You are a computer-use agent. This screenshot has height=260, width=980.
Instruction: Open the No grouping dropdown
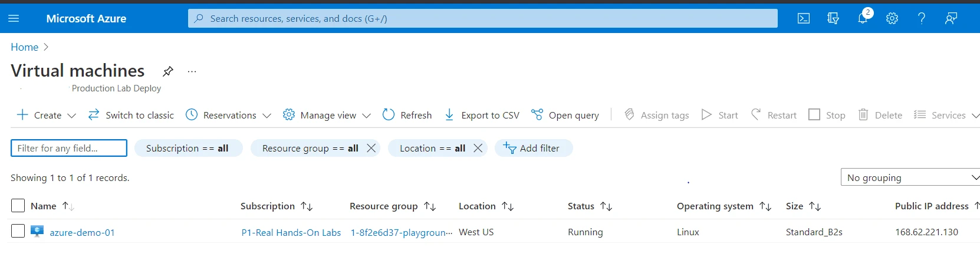click(x=910, y=177)
